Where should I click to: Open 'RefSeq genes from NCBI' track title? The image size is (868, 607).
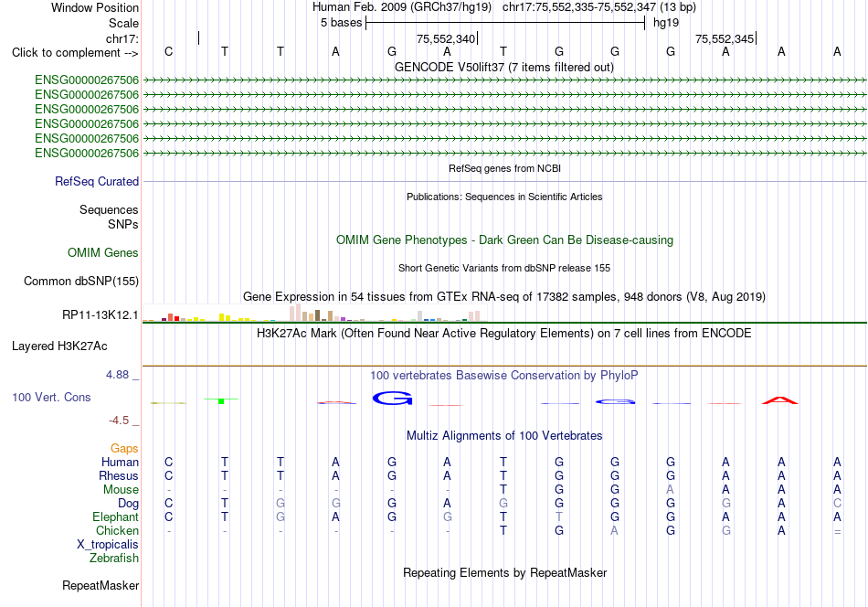tap(505, 168)
